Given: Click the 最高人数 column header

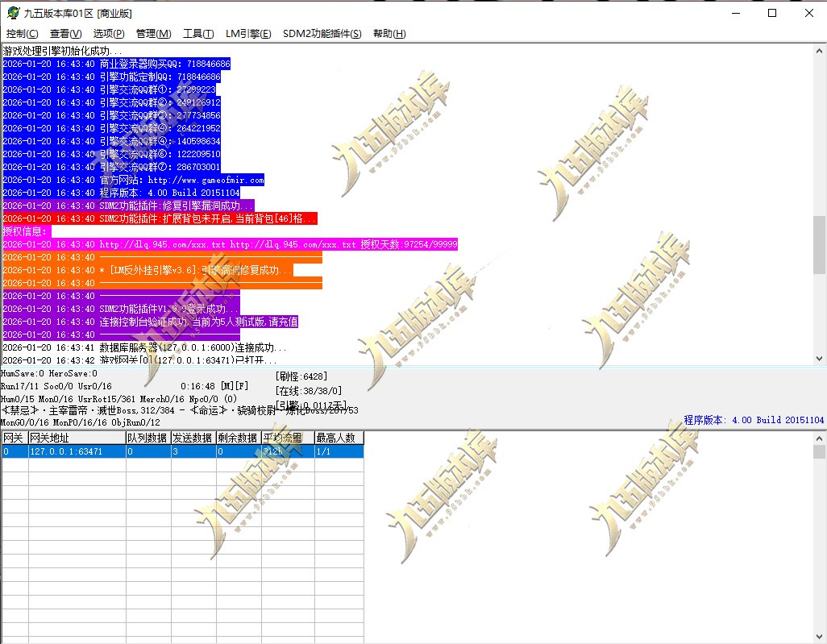Looking at the screenshot, I should tap(339, 438).
